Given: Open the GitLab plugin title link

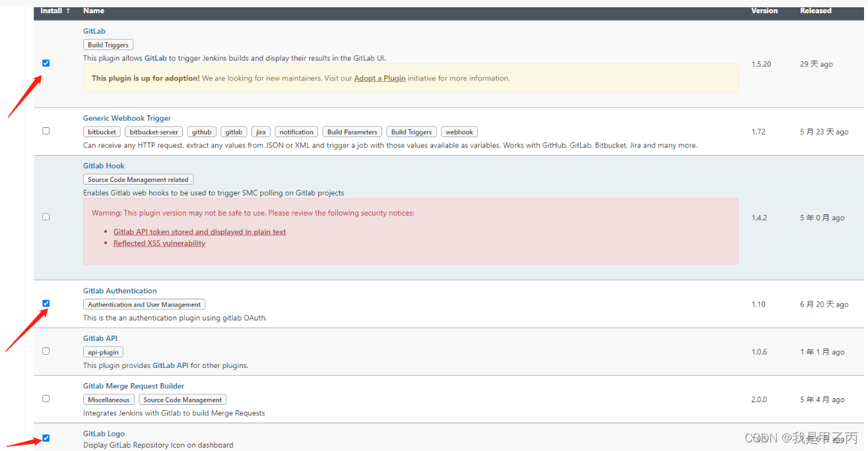Looking at the screenshot, I should pyautogui.click(x=94, y=31).
